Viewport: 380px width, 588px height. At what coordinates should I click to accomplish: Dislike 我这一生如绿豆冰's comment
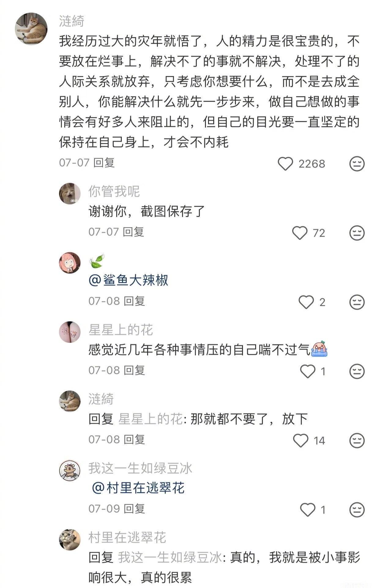tap(357, 510)
